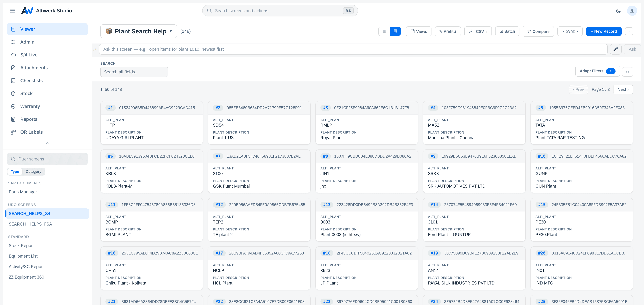Open filter settings gear icon
Screen dimensions: 644x305
click(x=627, y=72)
